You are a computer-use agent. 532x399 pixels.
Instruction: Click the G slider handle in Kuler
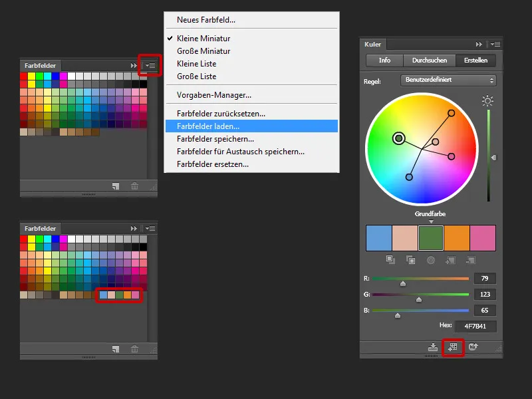pos(419,300)
